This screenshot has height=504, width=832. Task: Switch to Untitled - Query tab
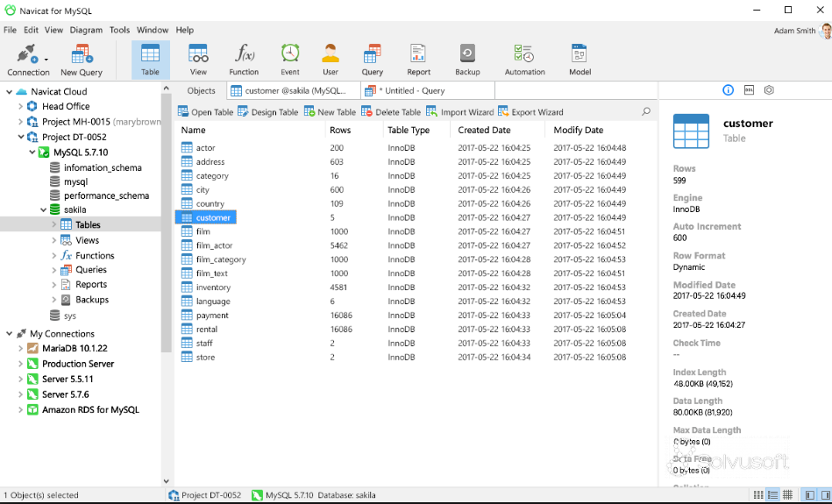(428, 91)
